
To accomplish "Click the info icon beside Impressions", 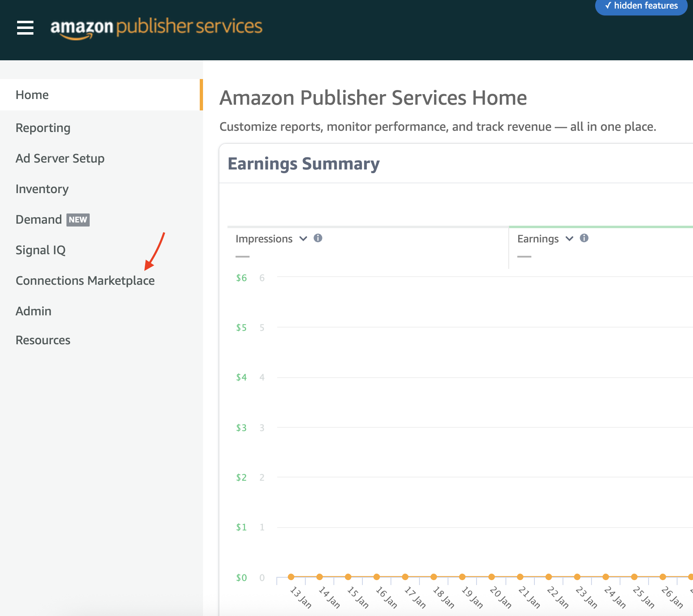I will coord(318,238).
